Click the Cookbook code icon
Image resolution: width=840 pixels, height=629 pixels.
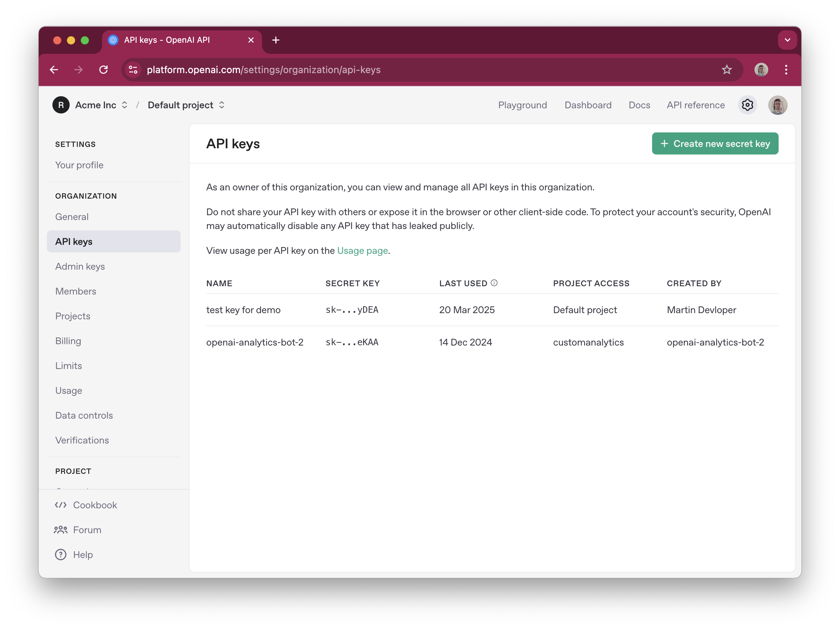pos(61,505)
